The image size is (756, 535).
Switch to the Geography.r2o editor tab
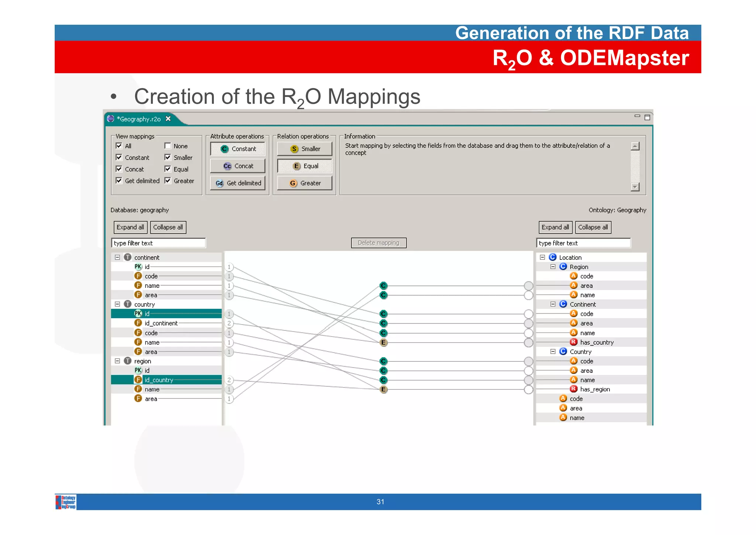[x=138, y=119]
